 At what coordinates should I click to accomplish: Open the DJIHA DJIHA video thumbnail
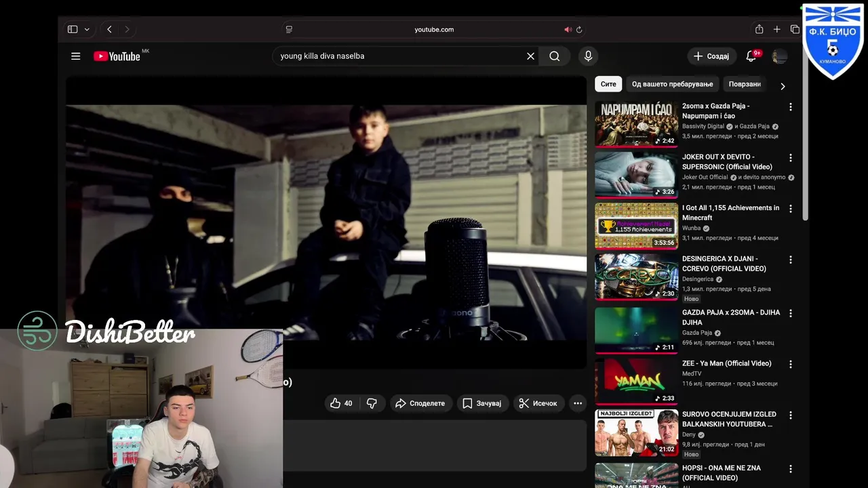pyautogui.click(x=637, y=331)
